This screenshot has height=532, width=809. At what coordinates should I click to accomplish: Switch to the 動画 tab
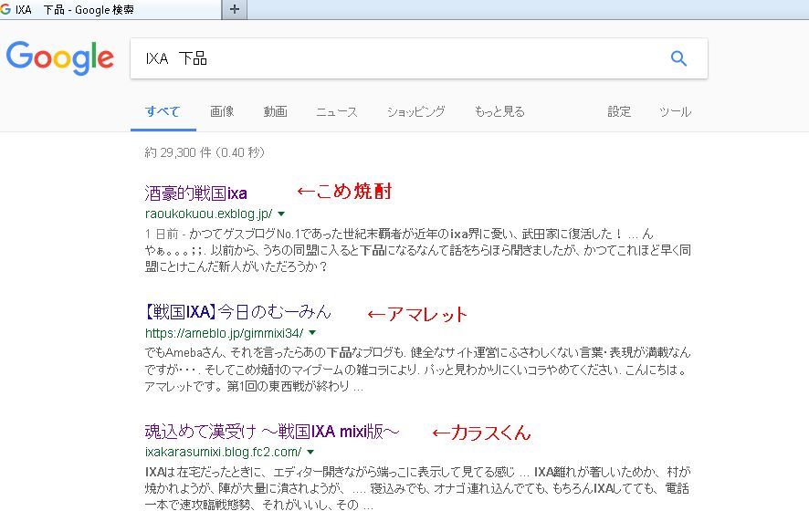275,111
